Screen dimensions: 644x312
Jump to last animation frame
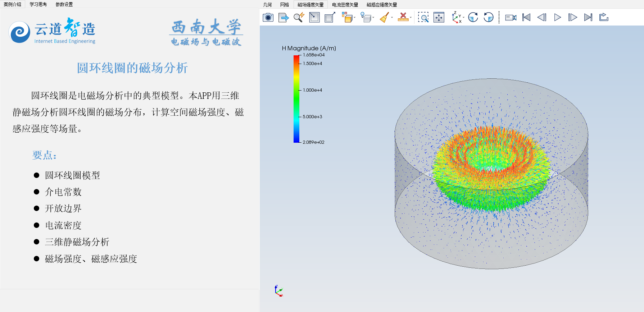(588, 17)
